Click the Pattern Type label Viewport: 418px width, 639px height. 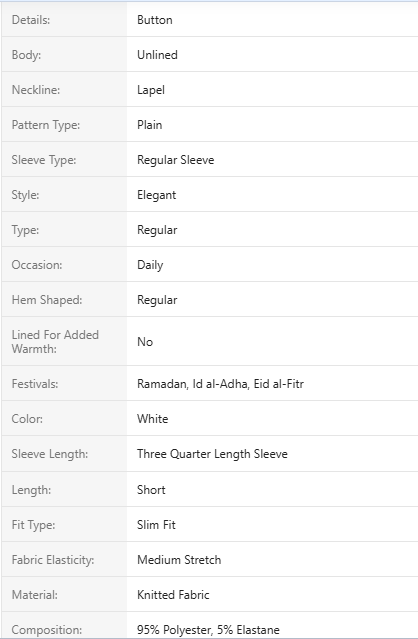pyautogui.click(x=46, y=125)
